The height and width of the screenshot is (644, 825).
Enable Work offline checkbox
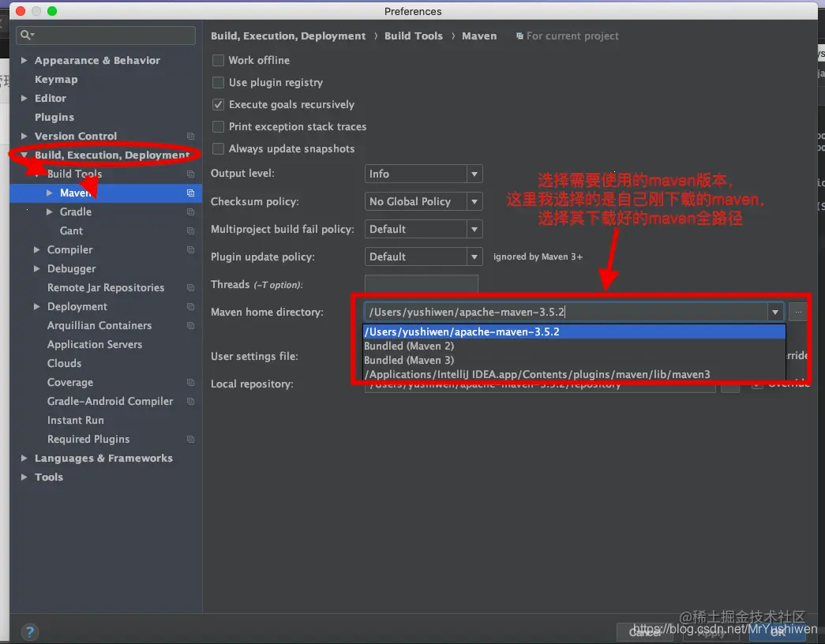pyautogui.click(x=218, y=61)
